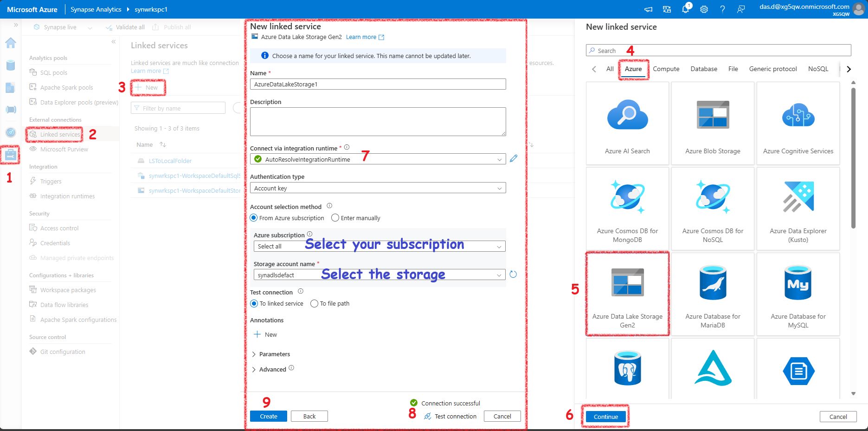This screenshot has height=431, width=868.
Task: Select Enter manually option
Action: point(335,218)
